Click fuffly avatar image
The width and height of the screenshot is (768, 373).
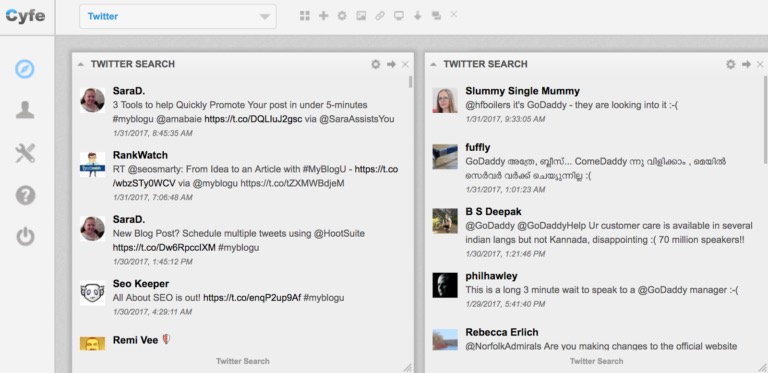coord(445,157)
